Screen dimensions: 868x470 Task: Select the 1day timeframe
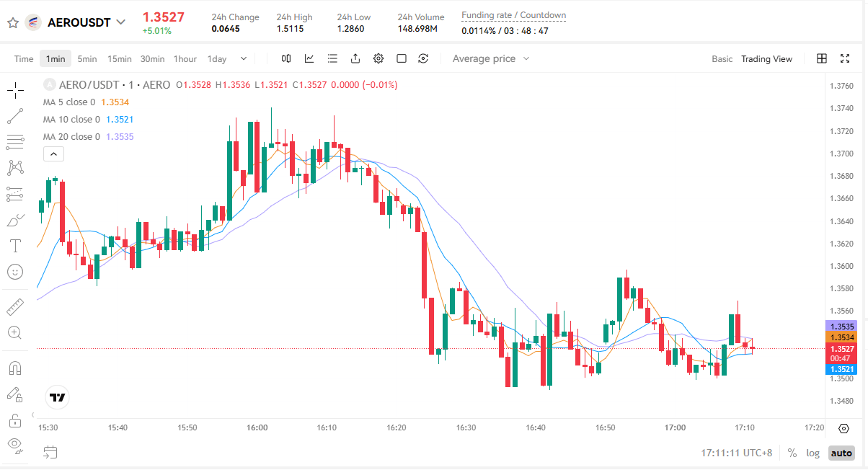[x=216, y=59]
